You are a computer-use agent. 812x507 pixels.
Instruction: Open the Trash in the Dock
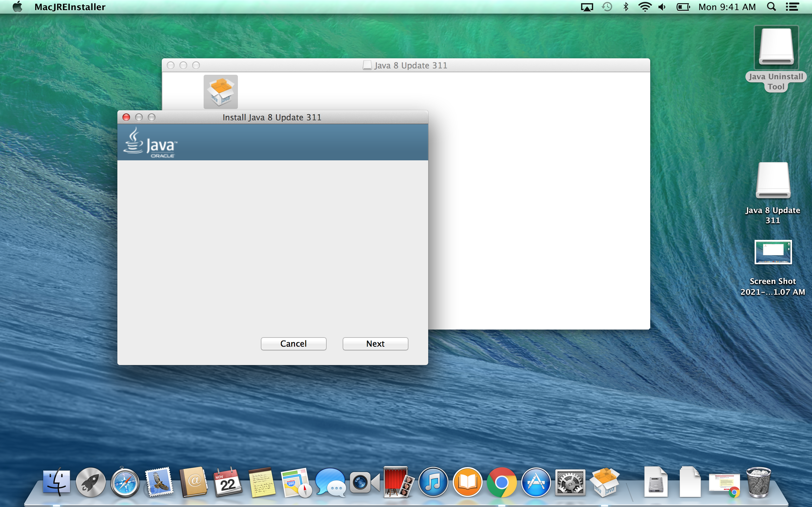(758, 483)
